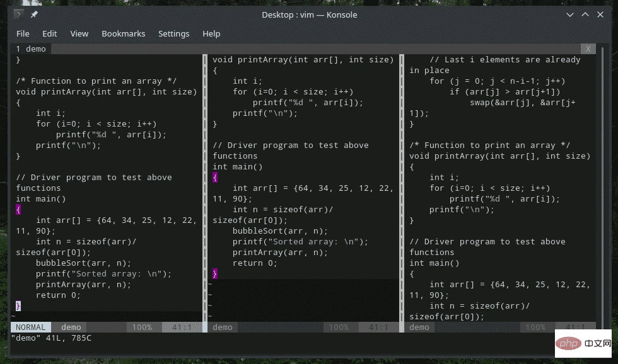Minimize the Konsole window

[x=569, y=14]
